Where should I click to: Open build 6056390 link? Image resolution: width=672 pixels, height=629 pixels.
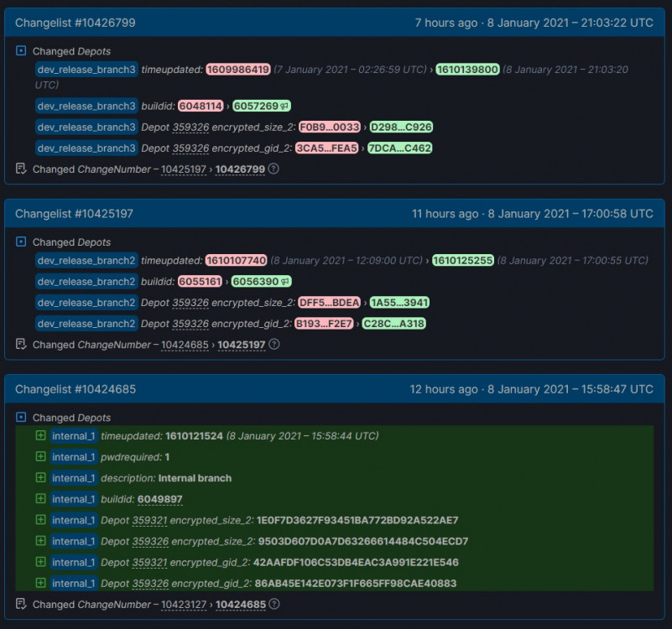[261, 282]
